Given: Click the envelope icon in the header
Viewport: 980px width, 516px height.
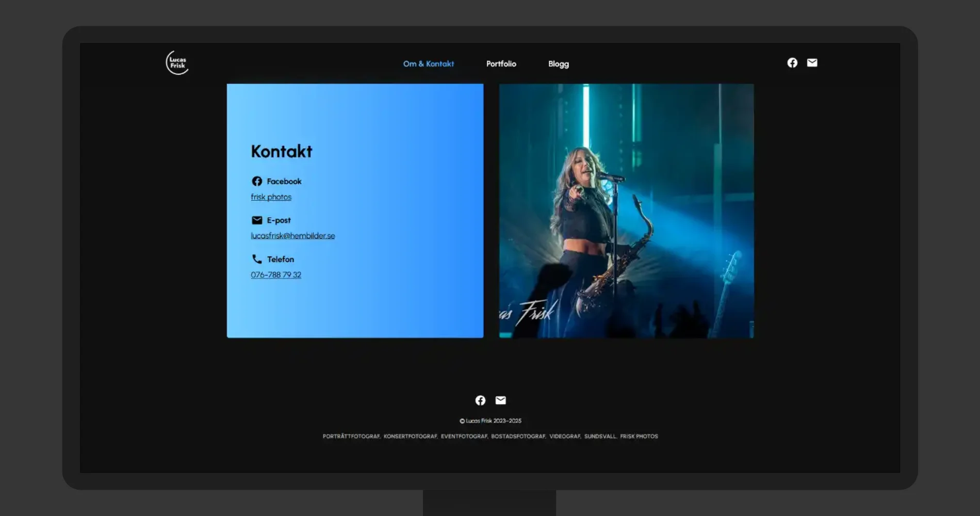Looking at the screenshot, I should click(812, 63).
